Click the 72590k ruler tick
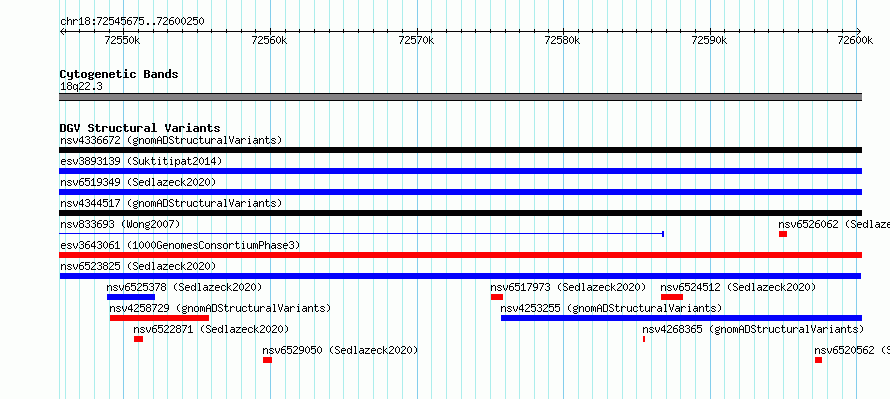 pyautogui.click(x=710, y=40)
